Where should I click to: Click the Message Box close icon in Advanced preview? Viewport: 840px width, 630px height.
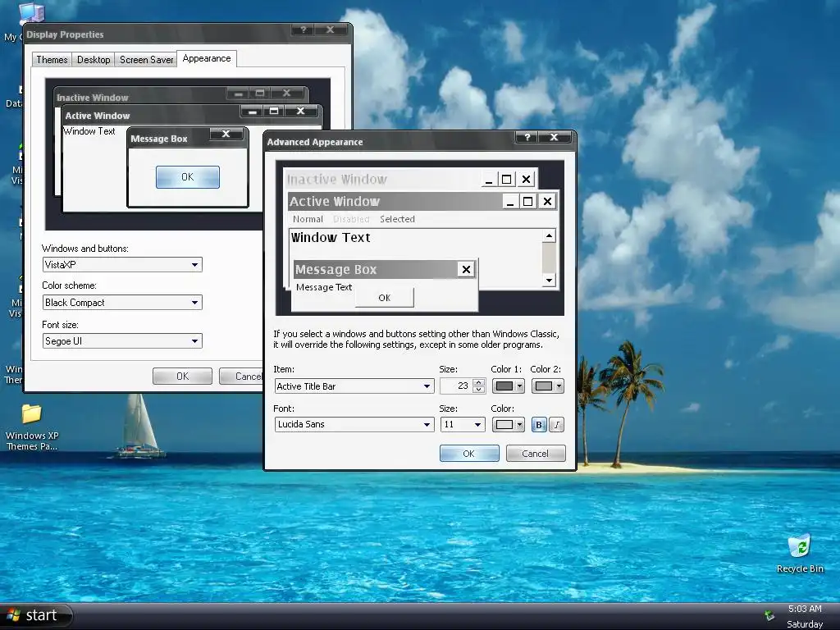pyautogui.click(x=466, y=269)
